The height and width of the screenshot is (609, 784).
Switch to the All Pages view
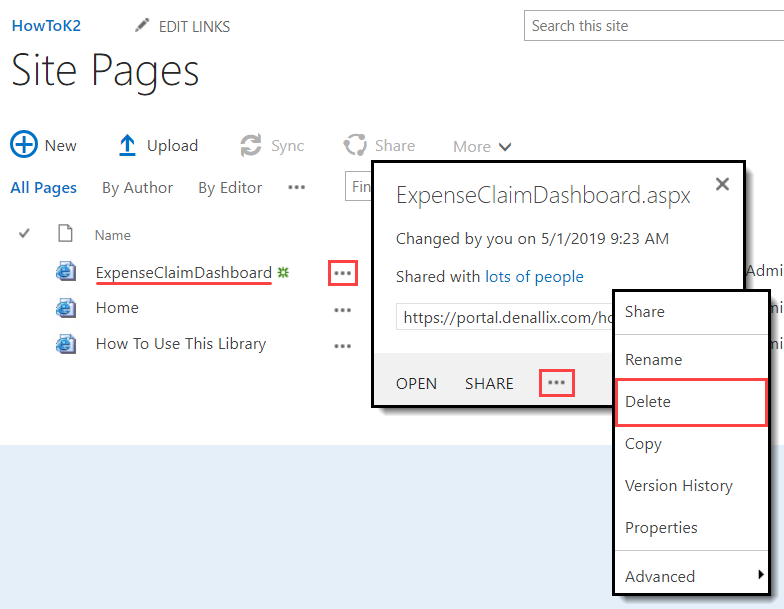point(44,188)
